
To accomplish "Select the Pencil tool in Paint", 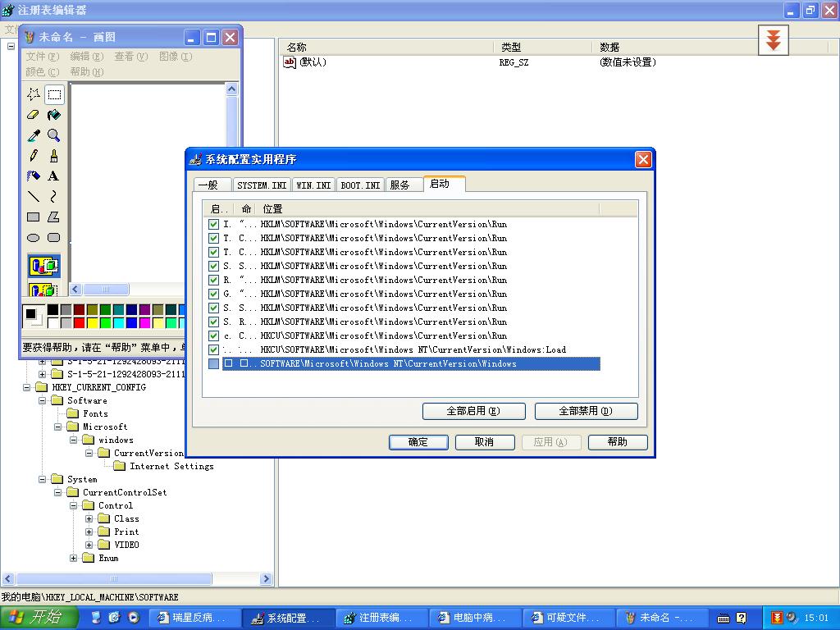I will pos(33,156).
